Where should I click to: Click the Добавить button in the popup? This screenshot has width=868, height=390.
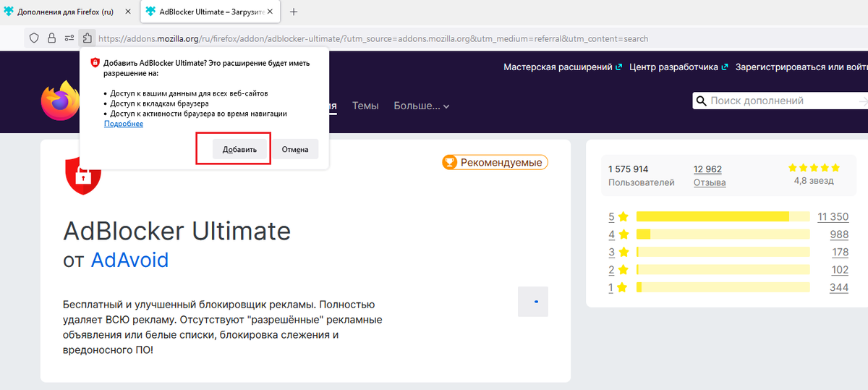240,150
